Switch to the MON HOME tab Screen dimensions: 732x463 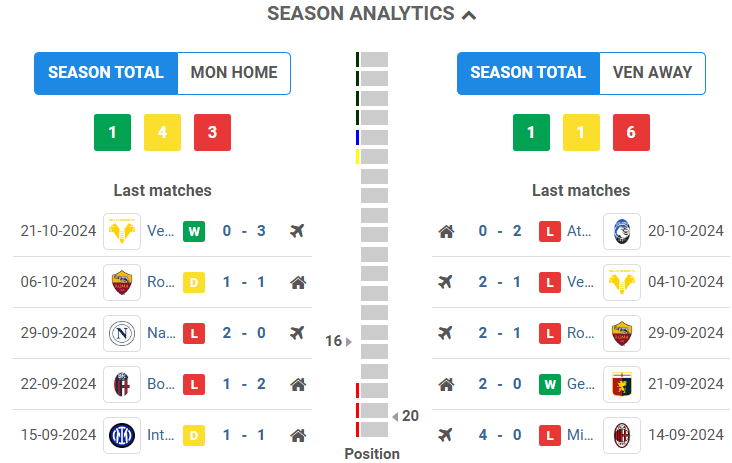234,73
